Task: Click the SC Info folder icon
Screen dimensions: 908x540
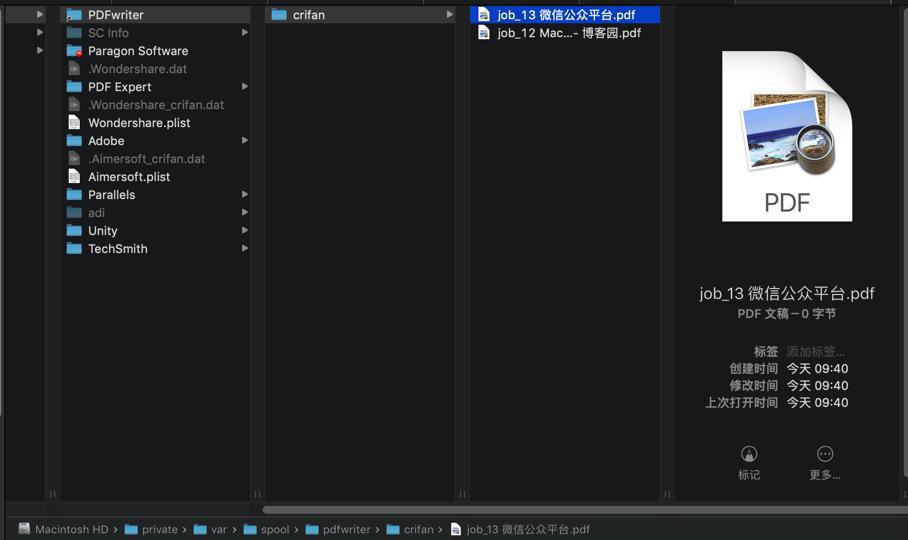Action: pyautogui.click(x=74, y=33)
